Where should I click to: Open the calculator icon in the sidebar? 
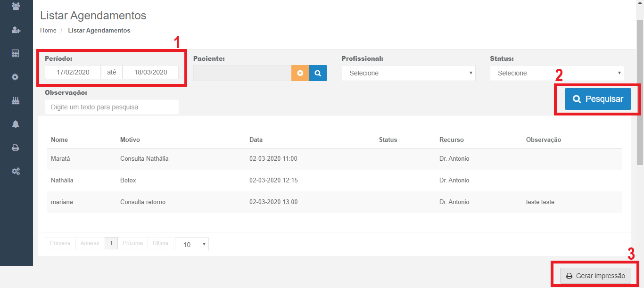[16, 53]
